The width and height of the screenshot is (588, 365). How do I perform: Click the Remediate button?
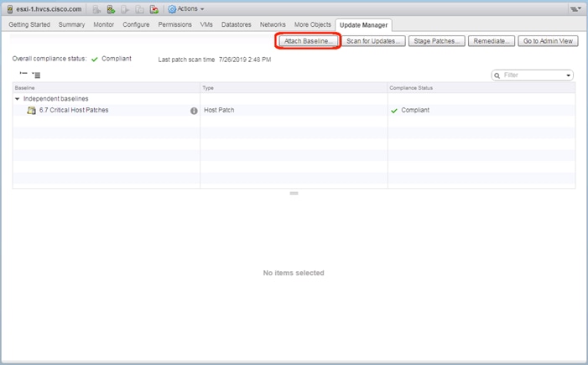(x=492, y=41)
